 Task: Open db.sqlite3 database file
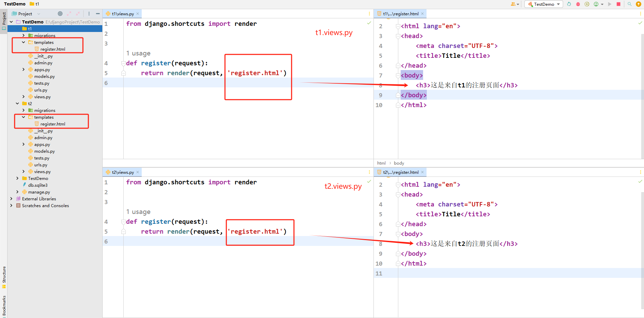click(37, 185)
